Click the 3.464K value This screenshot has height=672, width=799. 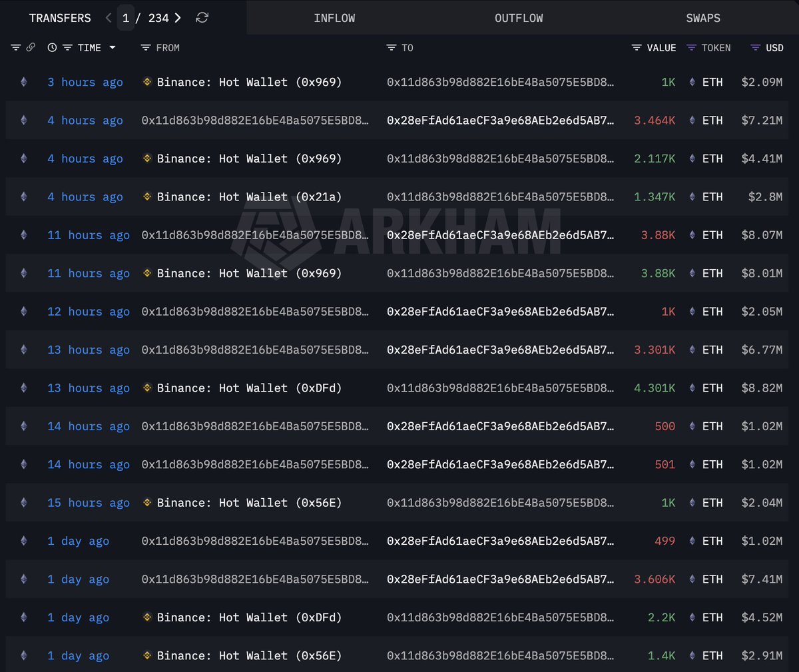coord(655,121)
